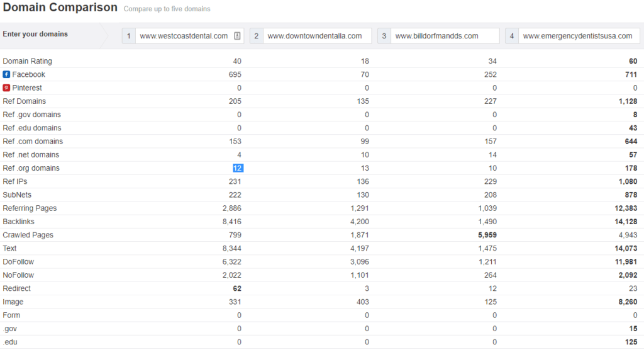
Task: Click Referring Pages value 12,383
Action: coord(626,208)
